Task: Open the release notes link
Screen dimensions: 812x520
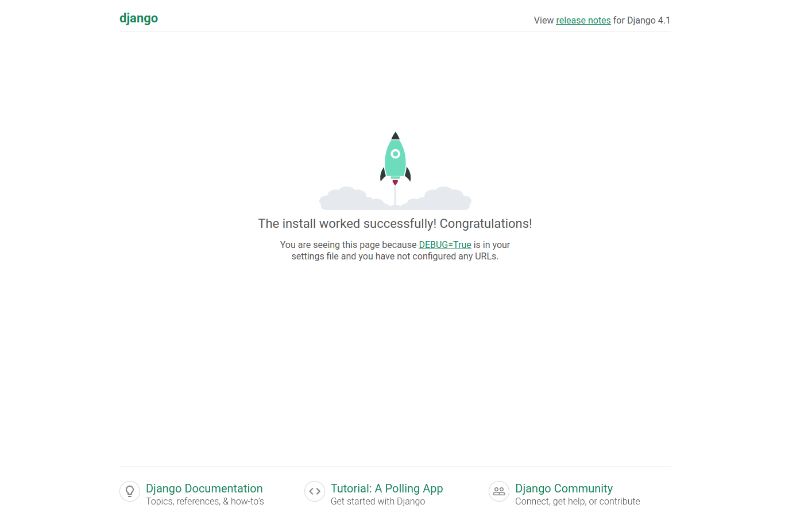Action: click(x=583, y=20)
